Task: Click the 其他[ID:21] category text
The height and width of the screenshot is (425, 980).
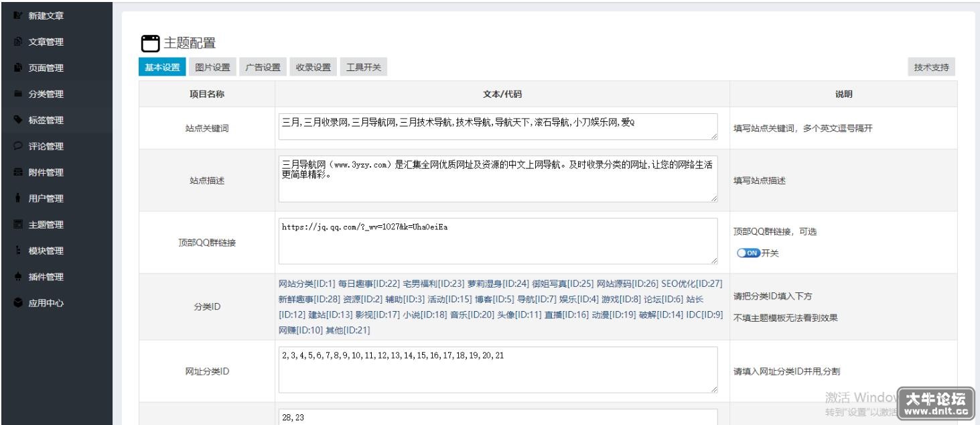Action: pyautogui.click(x=348, y=330)
